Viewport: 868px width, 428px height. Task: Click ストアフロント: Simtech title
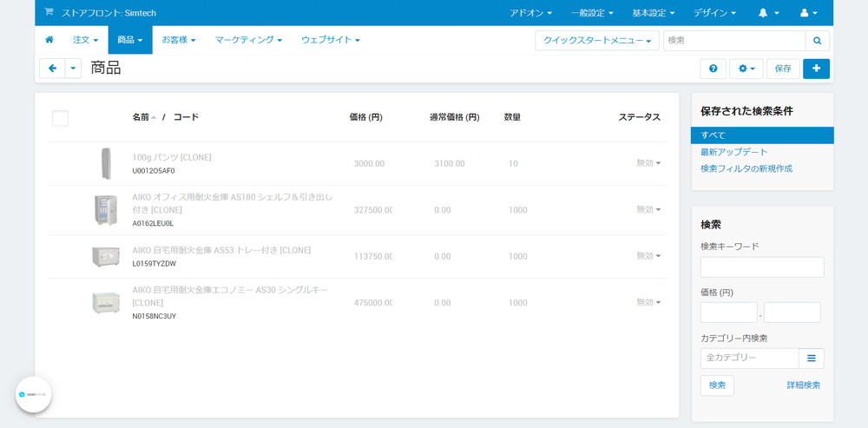click(109, 13)
